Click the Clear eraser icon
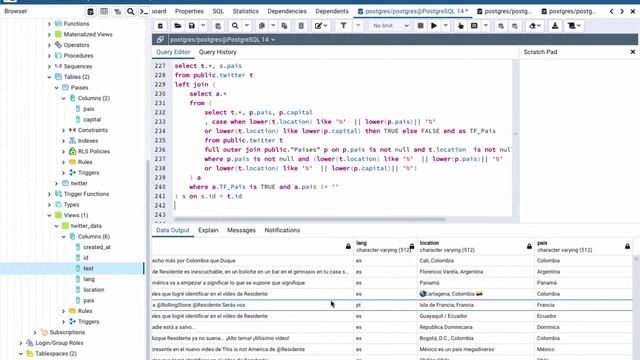This screenshot has width=640, height=360. [532, 26]
